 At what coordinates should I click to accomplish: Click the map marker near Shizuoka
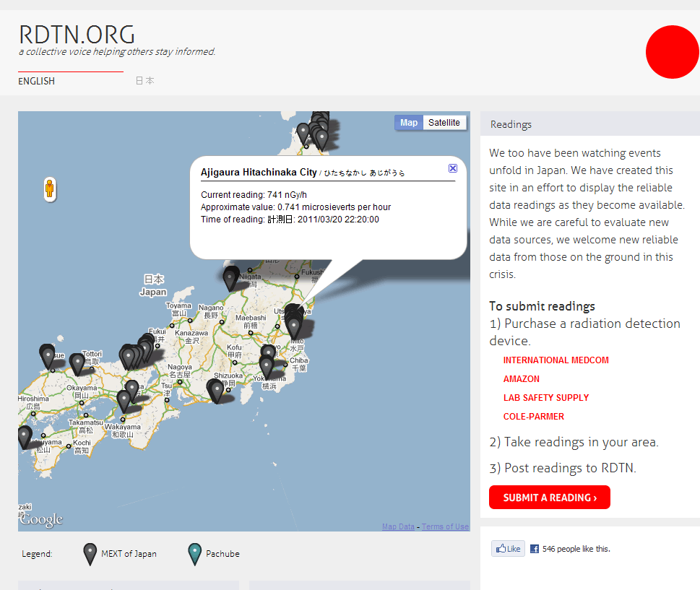pos(216,391)
